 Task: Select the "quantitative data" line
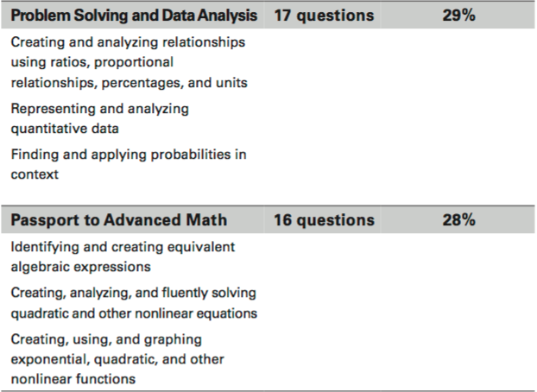65,129
